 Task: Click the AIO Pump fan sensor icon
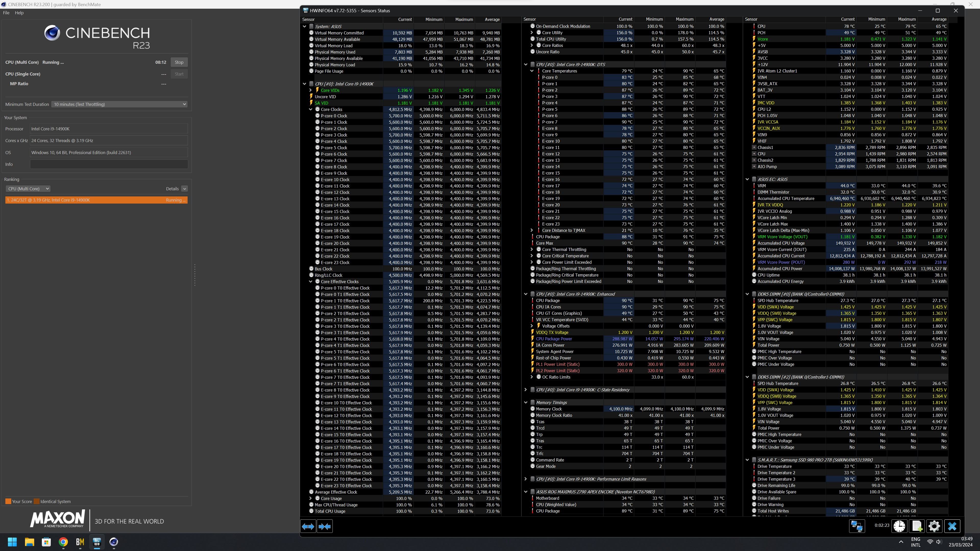(754, 167)
